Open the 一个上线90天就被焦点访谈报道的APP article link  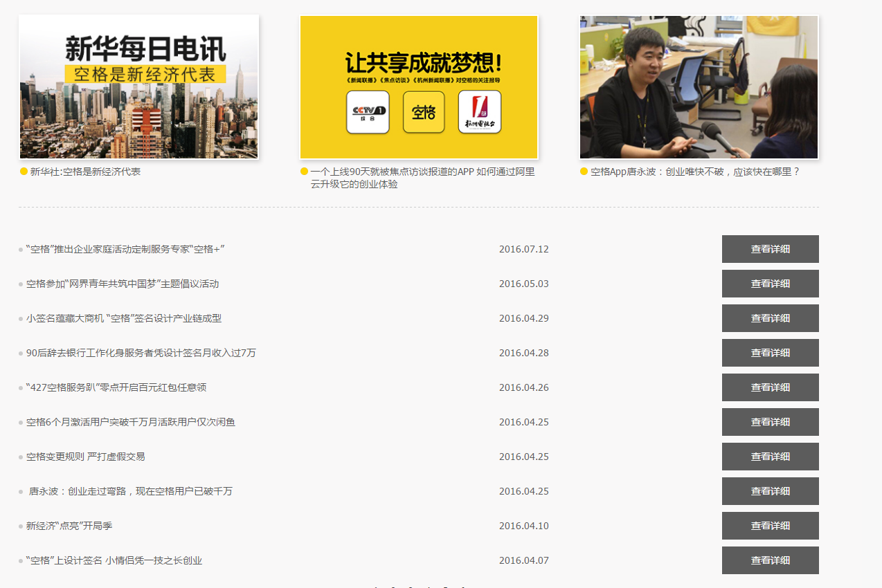point(423,178)
